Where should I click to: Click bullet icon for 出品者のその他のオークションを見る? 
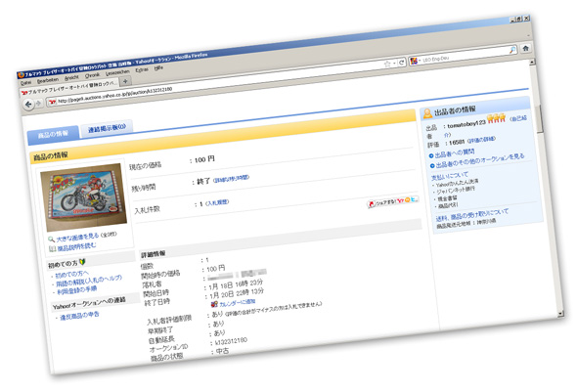pyautogui.click(x=432, y=166)
